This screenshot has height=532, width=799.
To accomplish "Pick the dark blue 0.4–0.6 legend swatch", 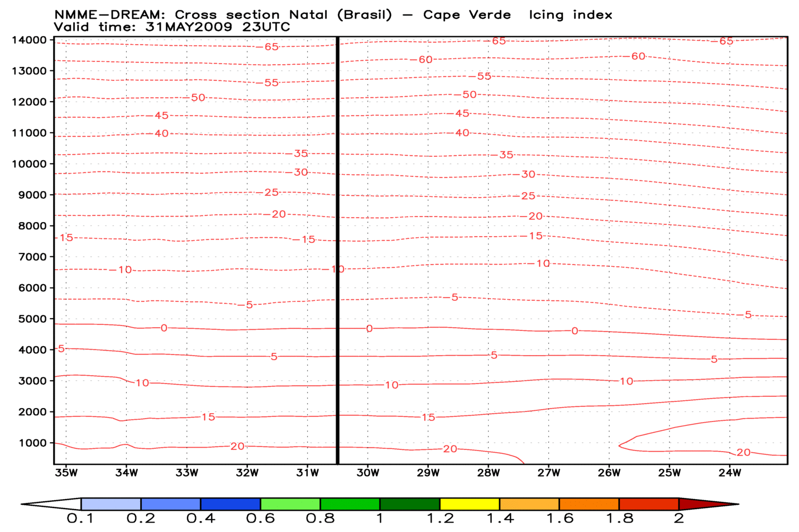I will tap(231, 504).
